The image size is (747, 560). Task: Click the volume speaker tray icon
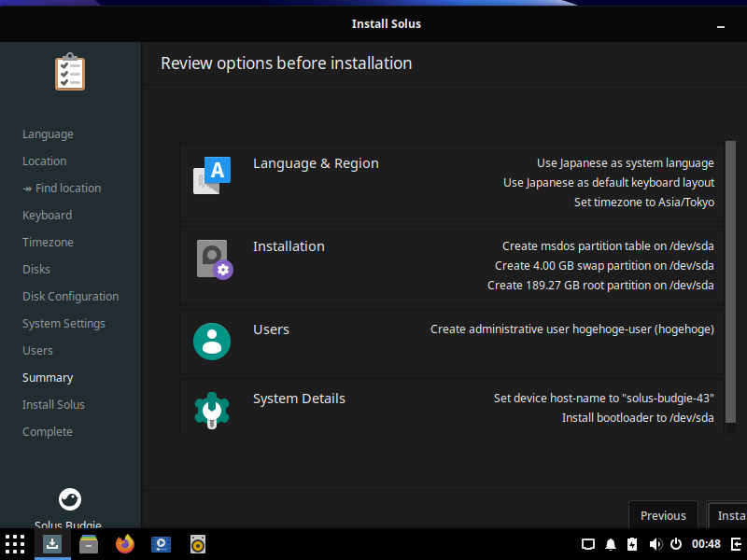coord(655,544)
